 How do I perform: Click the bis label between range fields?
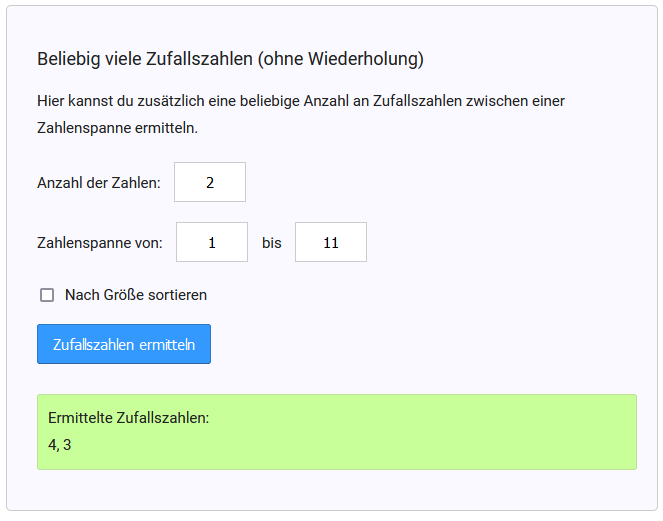[271, 243]
